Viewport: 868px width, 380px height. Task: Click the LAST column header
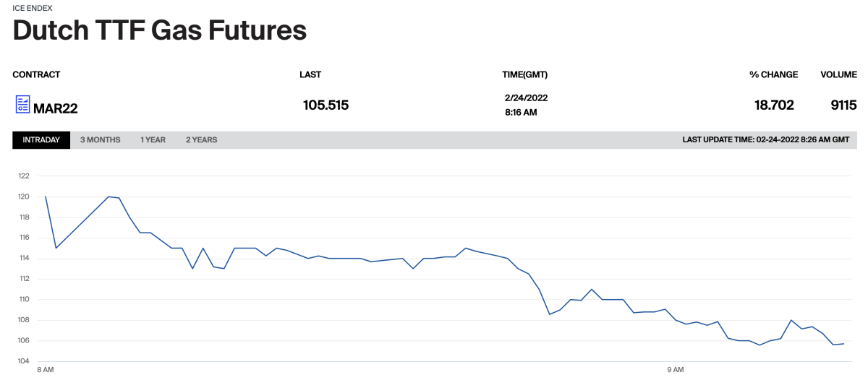(x=310, y=74)
